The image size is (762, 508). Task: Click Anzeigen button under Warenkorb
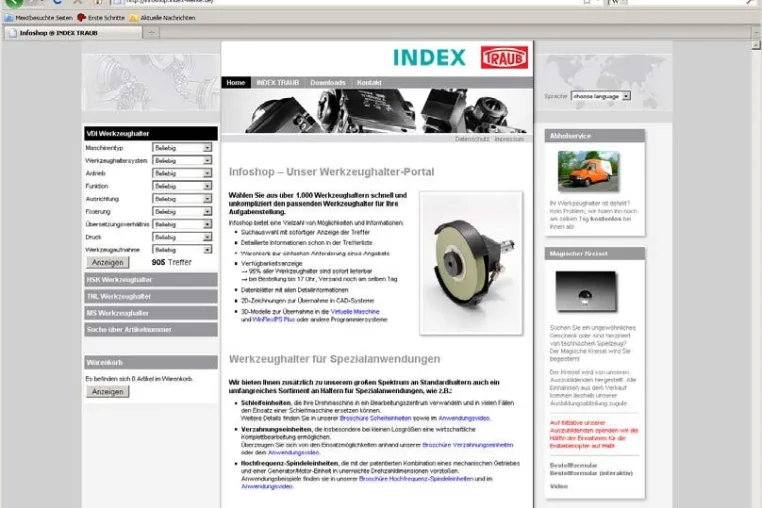[107, 392]
